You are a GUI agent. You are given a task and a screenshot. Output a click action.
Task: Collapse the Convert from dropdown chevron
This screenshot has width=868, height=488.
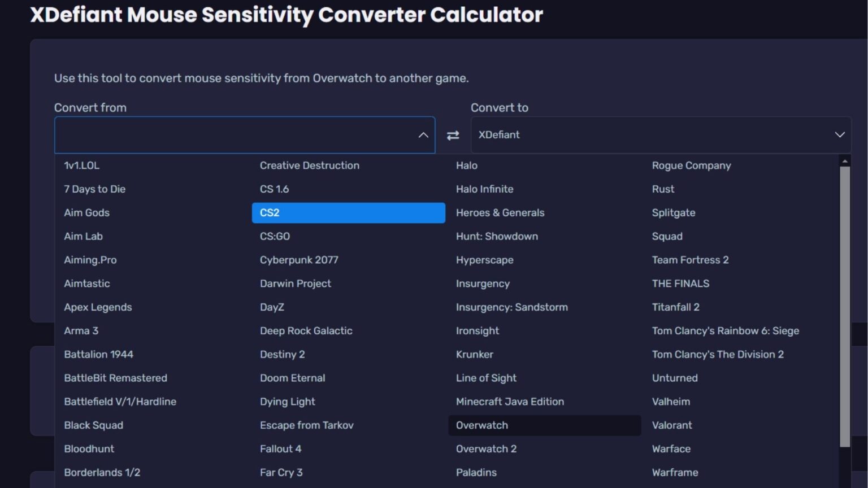click(x=423, y=135)
